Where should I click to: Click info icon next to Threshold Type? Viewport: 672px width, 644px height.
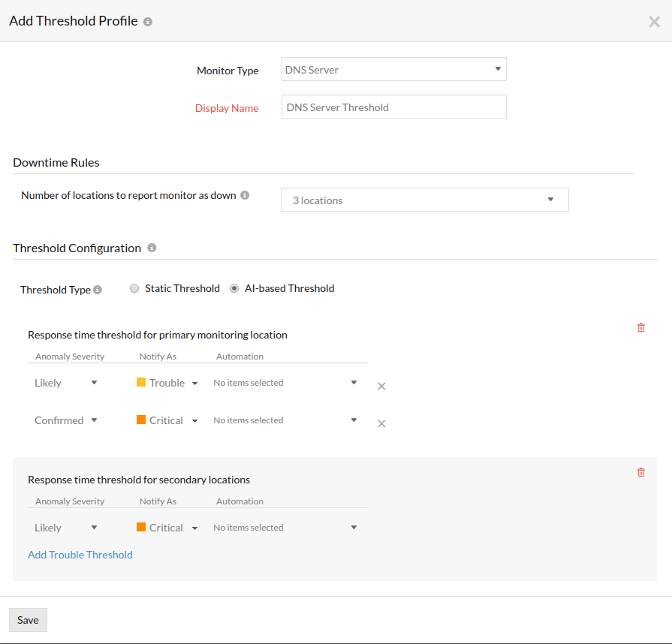pyautogui.click(x=98, y=290)
